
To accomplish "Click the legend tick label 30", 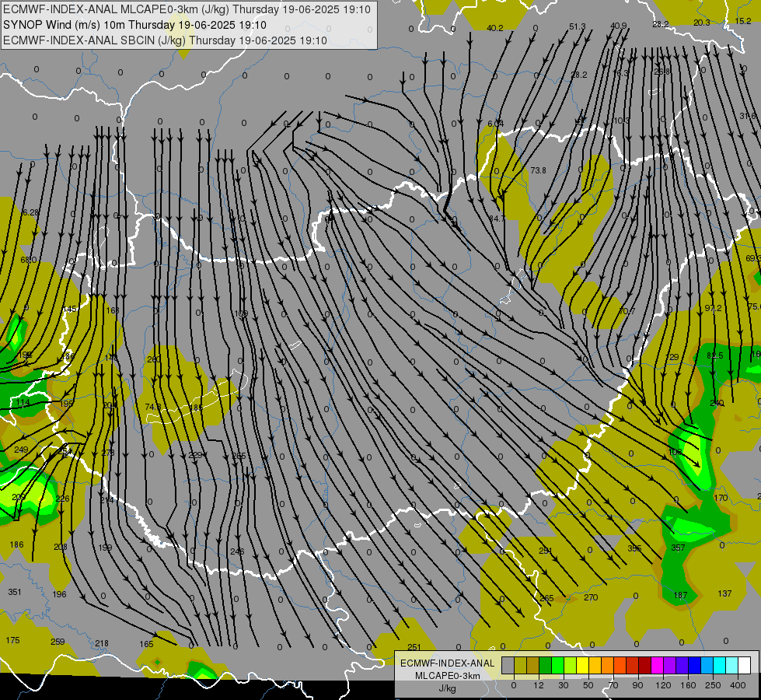I will pos(563,685).
